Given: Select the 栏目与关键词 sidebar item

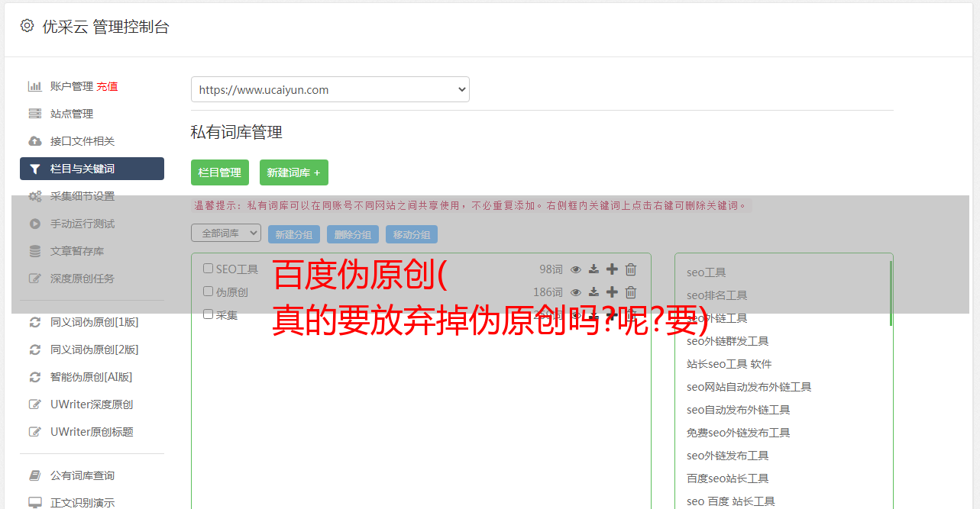Looking at the screenshot, I should coord(92,169).
